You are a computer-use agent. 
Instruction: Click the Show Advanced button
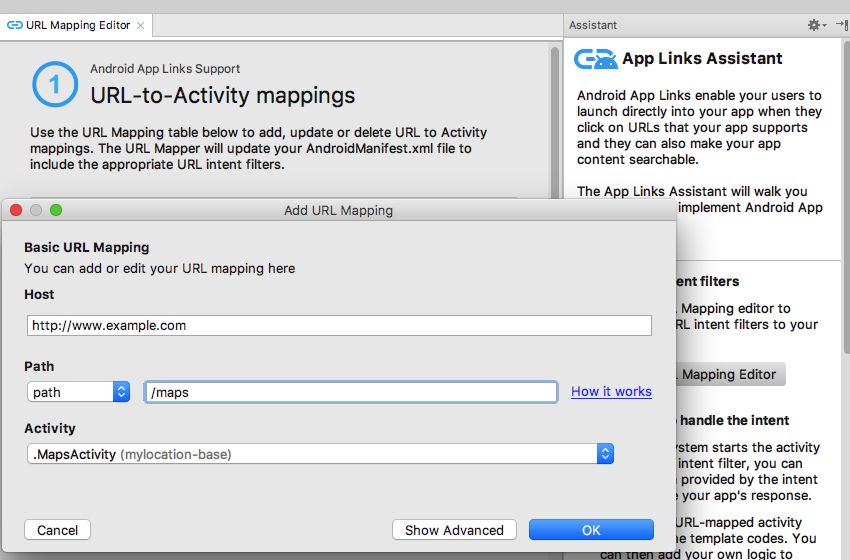coord(454,530)
